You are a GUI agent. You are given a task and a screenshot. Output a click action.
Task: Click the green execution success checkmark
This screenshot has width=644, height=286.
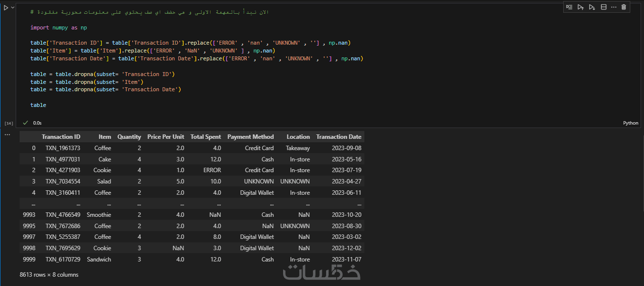click(25, 123)
